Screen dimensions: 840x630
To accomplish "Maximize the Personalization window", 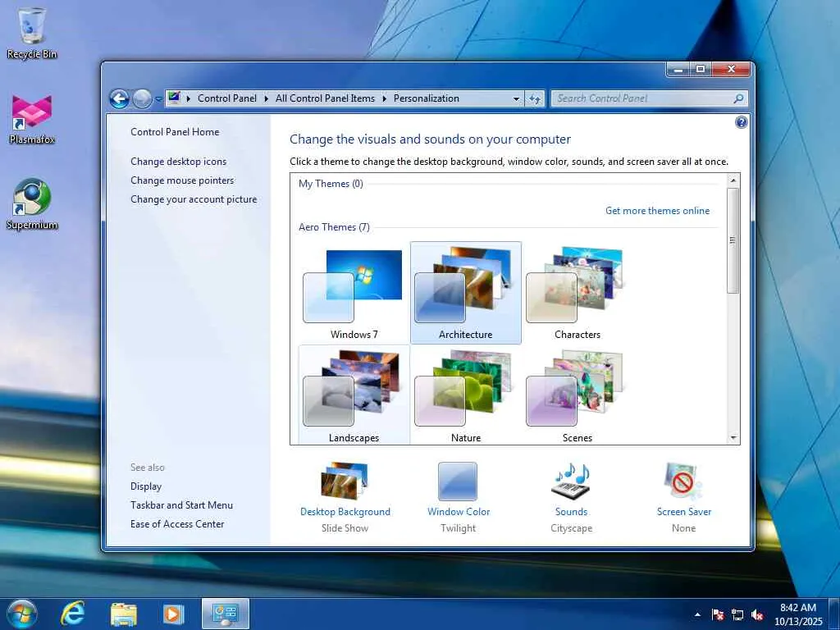I will coord(701,70).
